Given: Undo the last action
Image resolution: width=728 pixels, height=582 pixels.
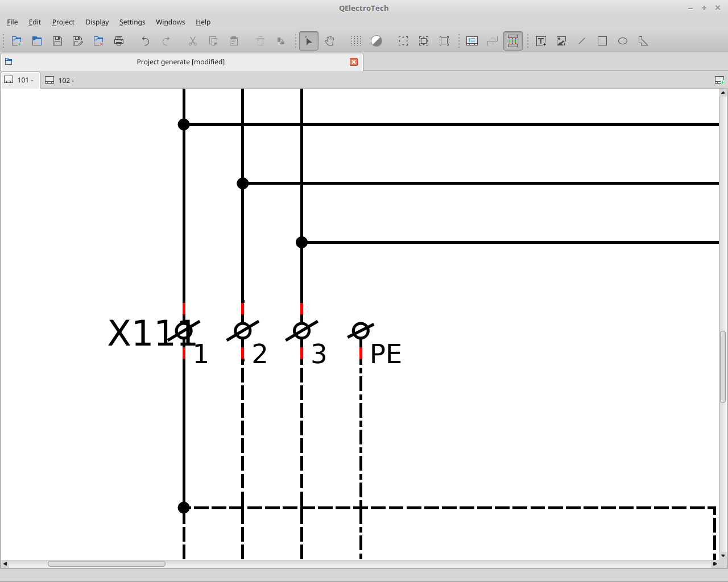Looking at the screenshot, I should click(146, 41).
